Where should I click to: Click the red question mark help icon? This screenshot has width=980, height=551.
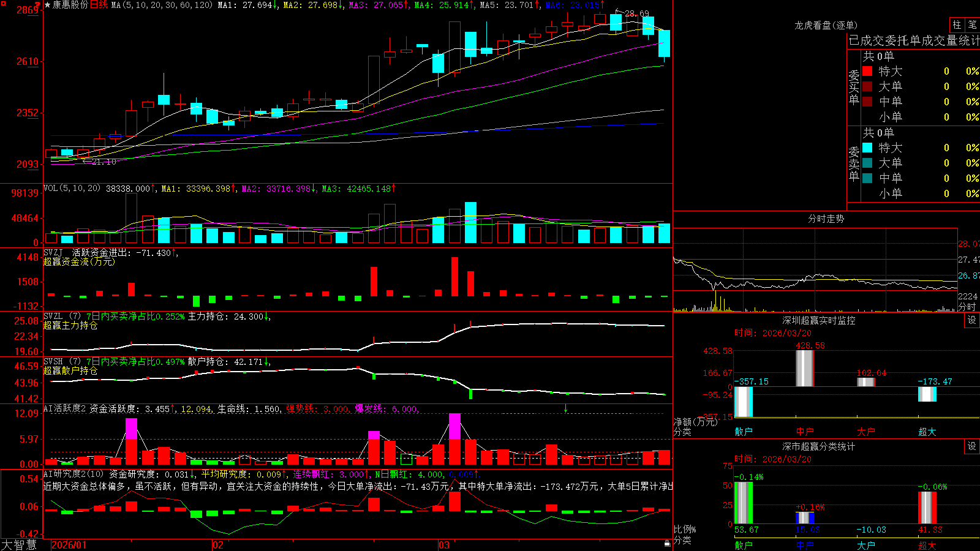point(37,4)
